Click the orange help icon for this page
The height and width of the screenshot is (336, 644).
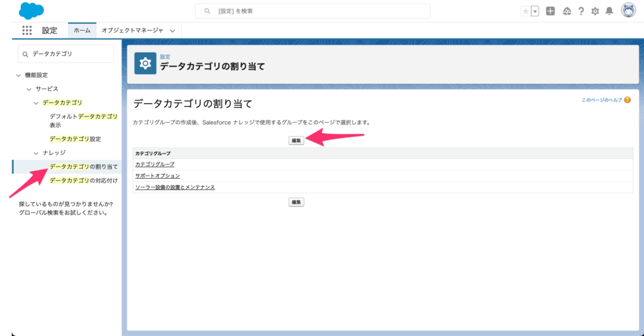coord(627,100)
